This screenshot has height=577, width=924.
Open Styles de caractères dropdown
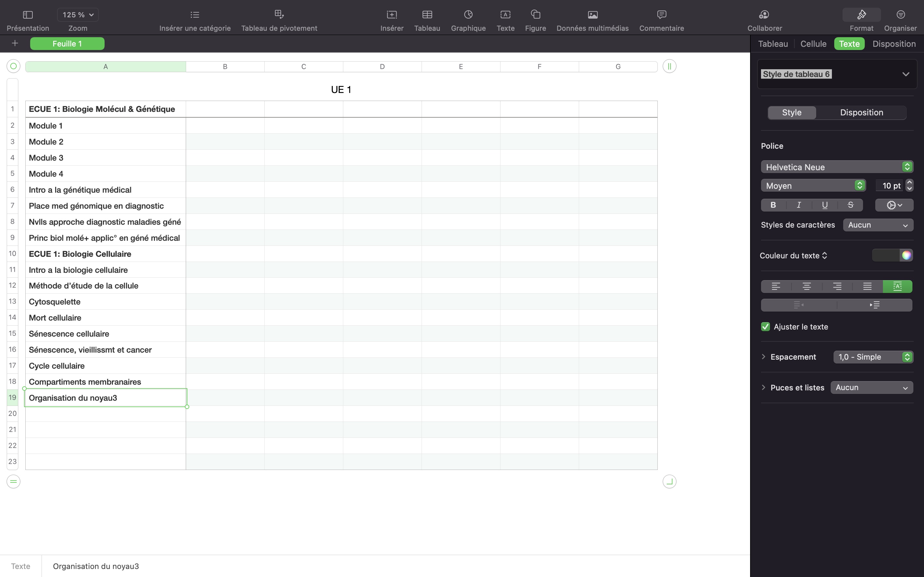[878, 225]
